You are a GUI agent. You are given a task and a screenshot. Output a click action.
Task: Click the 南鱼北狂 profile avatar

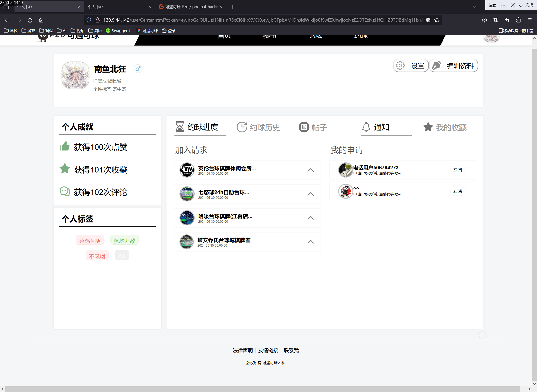(x=75, y=76)
